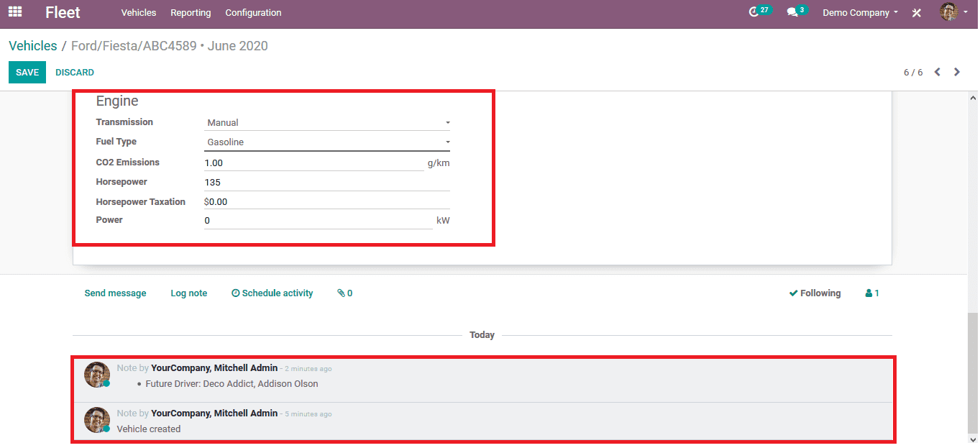The height and width of the screenshot is (448, 980).
Task: Click the 5 minutes ago timestamp
Action: pyautogui.click(x=308, y=414)
